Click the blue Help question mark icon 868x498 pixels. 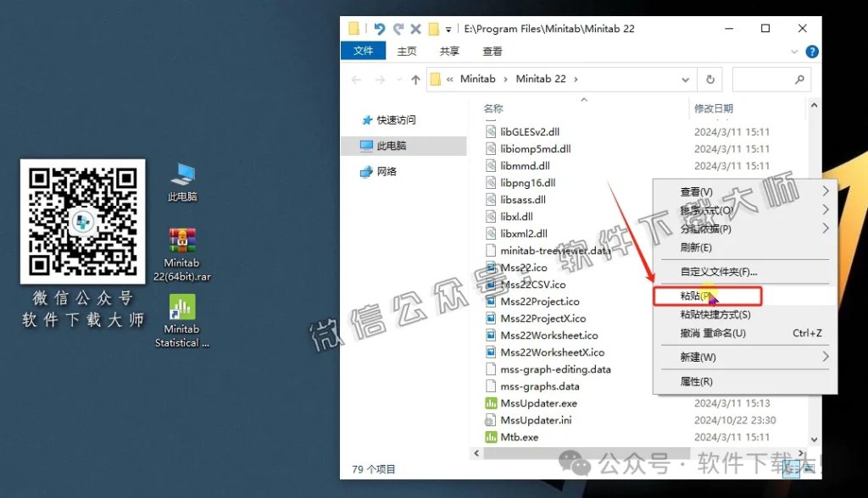(x=811, y=51)
